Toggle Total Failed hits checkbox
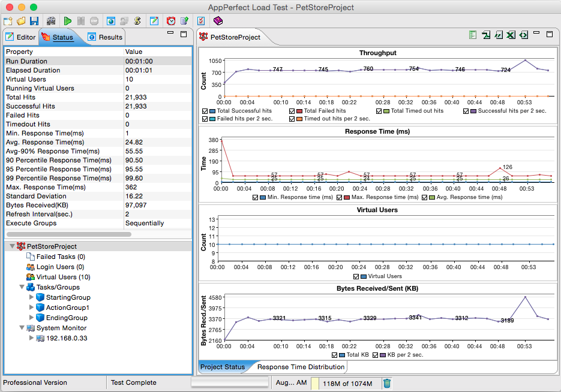 point(292,111)
